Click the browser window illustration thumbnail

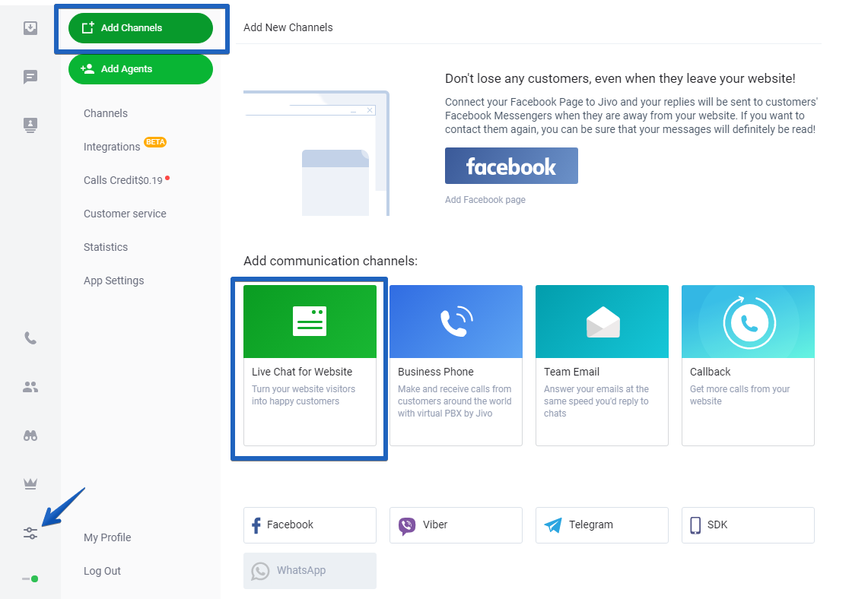pyautogui.click(x=316, y=154)
